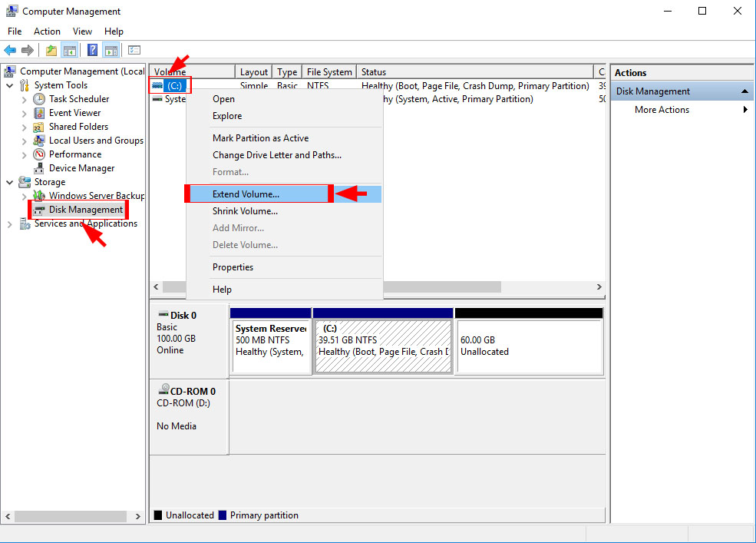Click the Windows Server Backup icon
The height and width of the screenshot is (543, 756).
point(39,196)
